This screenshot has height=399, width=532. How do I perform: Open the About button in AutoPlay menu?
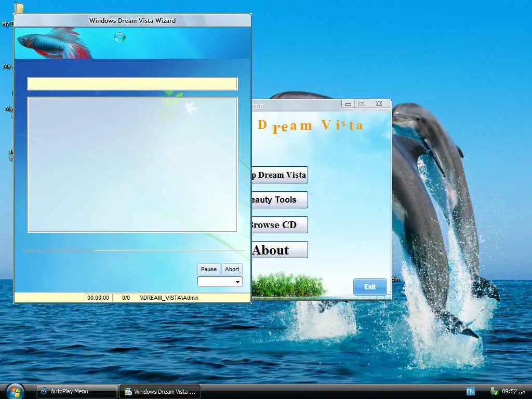[280, 250]
